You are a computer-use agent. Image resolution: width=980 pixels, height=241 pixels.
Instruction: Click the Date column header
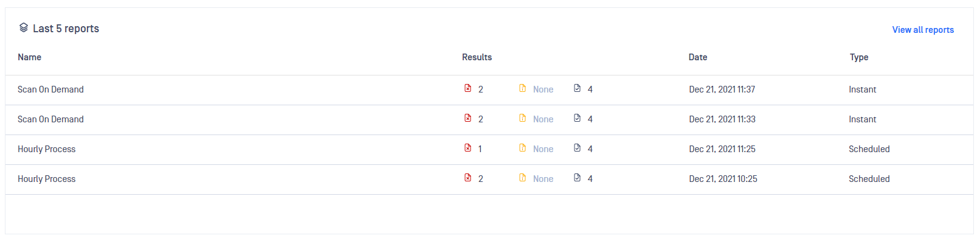pyautogui.click(x=698, y=57)
